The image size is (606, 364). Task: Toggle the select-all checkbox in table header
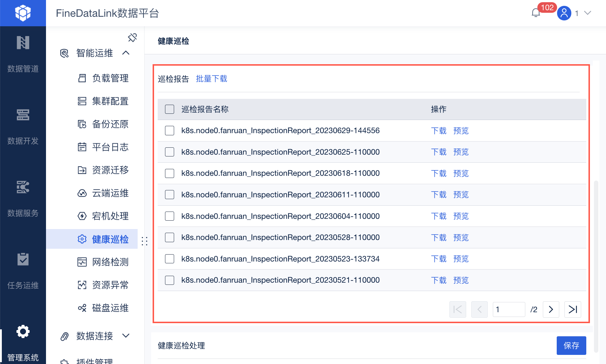pyautogui.click(x=170, y=109)
